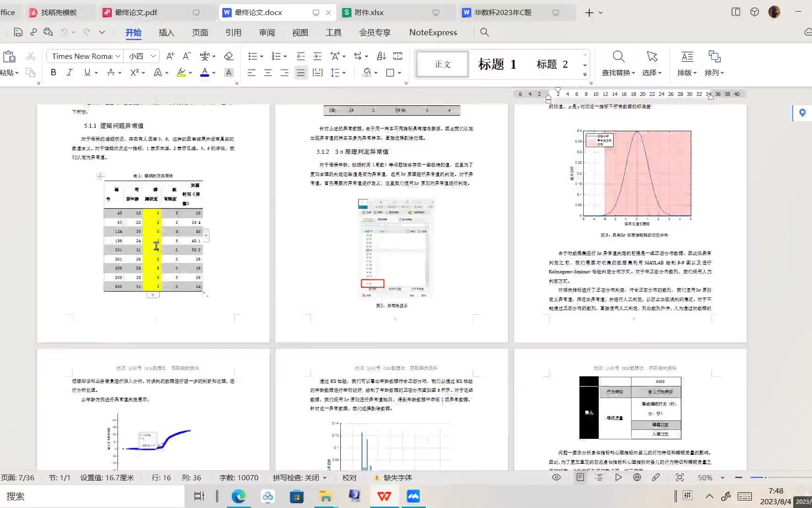This screenshot has height=508, width=812.
Task: Toggle align right paragraph
Action: [284, 72]
